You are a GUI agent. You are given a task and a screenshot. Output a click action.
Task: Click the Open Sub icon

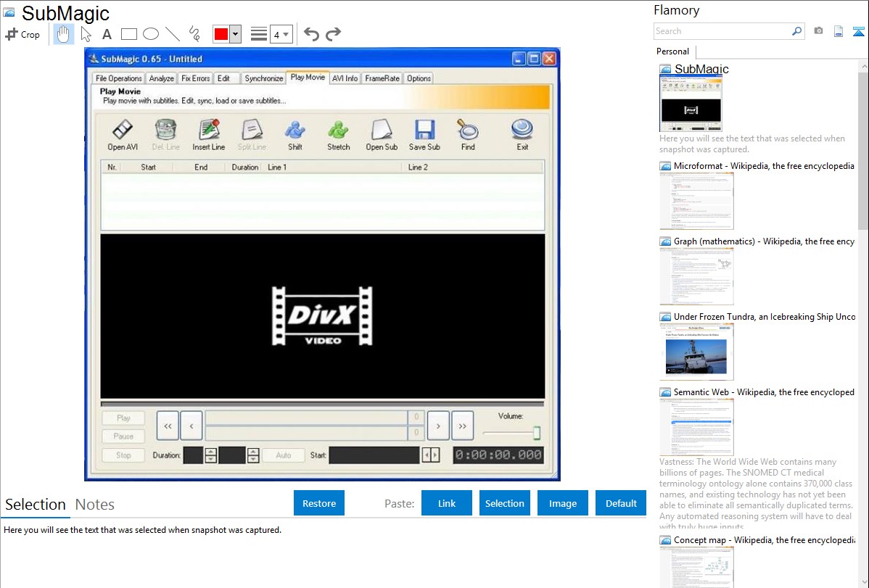click(382, 135)
